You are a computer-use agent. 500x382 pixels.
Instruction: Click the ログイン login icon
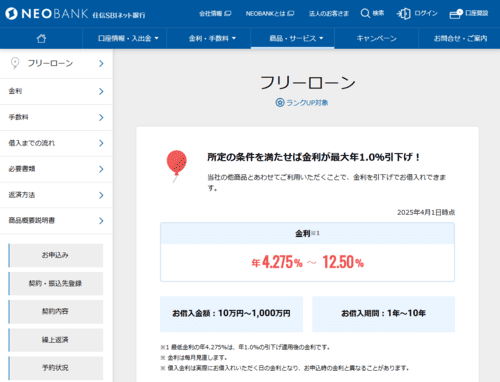404,14
